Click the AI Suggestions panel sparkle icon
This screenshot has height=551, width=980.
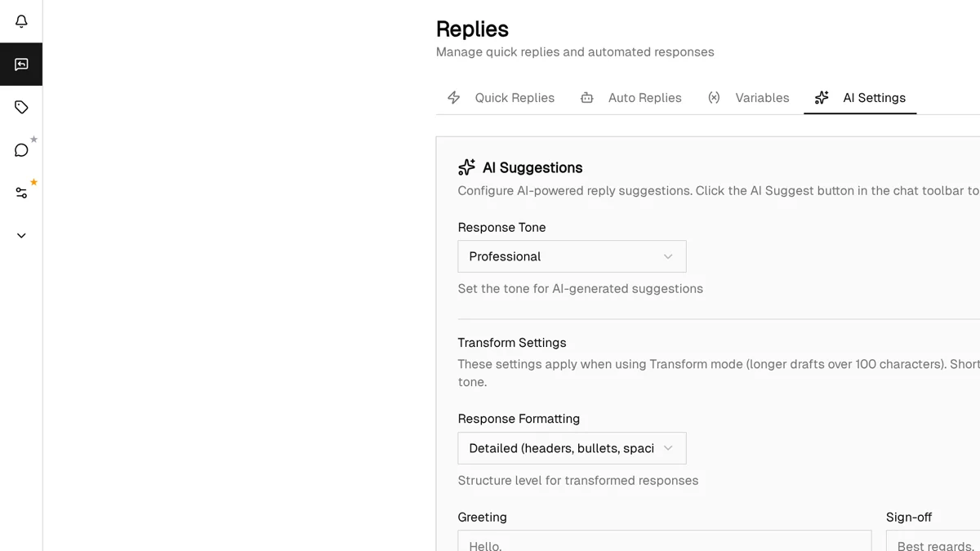point(465,167)
